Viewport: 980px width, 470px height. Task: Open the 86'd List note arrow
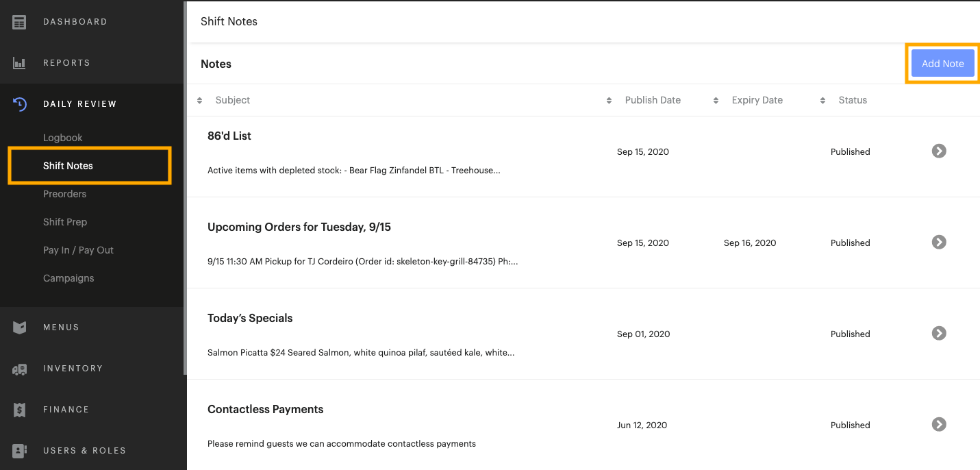pos(939,151)
